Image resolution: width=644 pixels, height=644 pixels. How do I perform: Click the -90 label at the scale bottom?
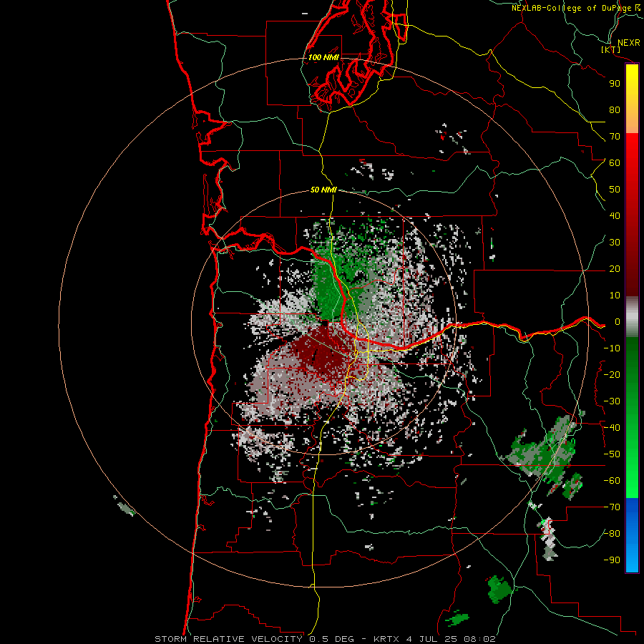[x=612, y=560]
